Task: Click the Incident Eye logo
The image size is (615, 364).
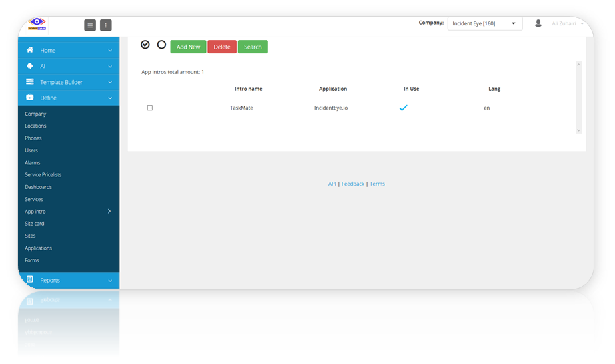Action: coord(37,25)
